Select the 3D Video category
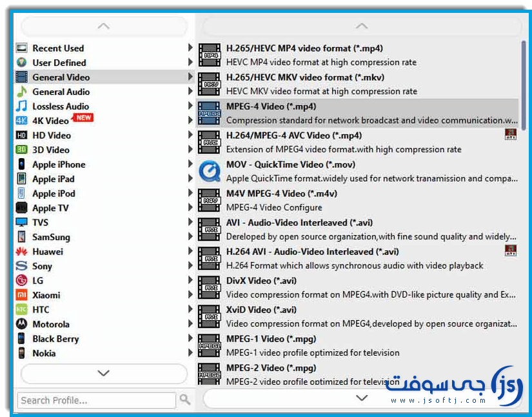This screenshot has height=417, width=532. 104,150
